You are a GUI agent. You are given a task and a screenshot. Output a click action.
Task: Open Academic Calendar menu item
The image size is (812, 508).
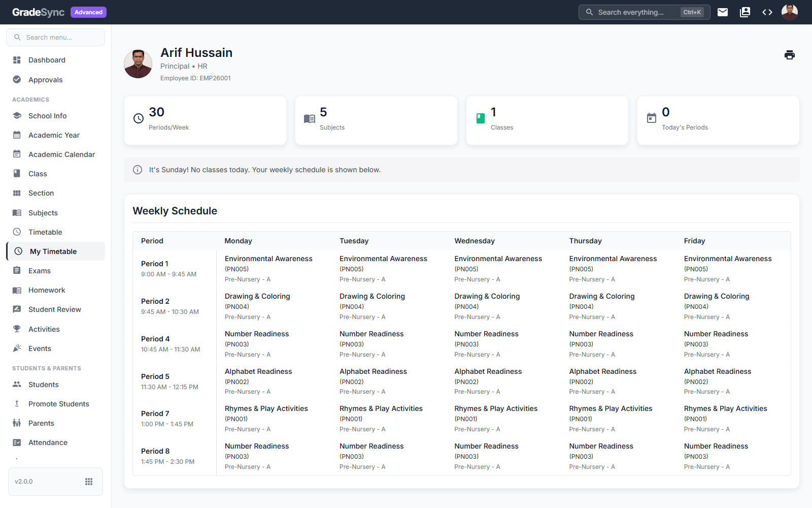click(x=56, y=154)
